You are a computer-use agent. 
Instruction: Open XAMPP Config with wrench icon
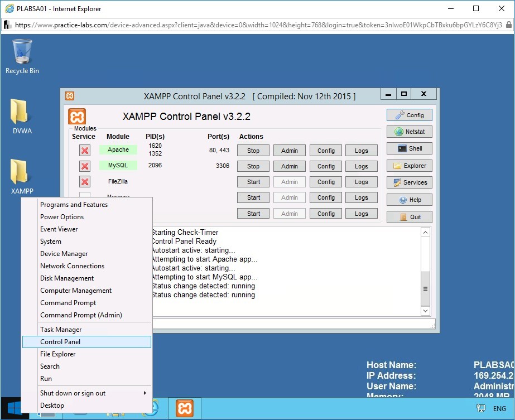[x=409, y=115]
